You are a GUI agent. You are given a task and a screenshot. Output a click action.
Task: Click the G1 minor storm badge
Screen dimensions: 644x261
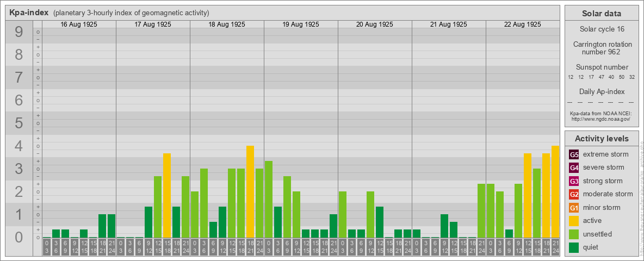[x=574, y=208]
